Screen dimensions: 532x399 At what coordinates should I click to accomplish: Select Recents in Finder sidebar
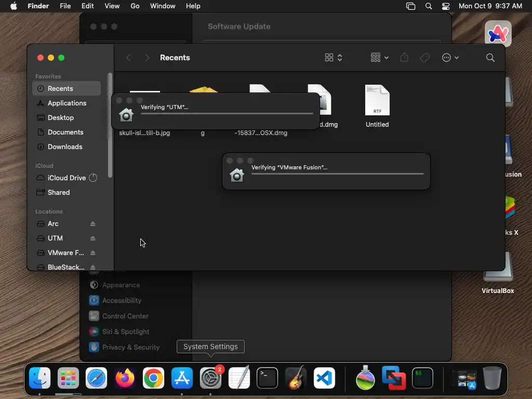(x=66, y=88)
